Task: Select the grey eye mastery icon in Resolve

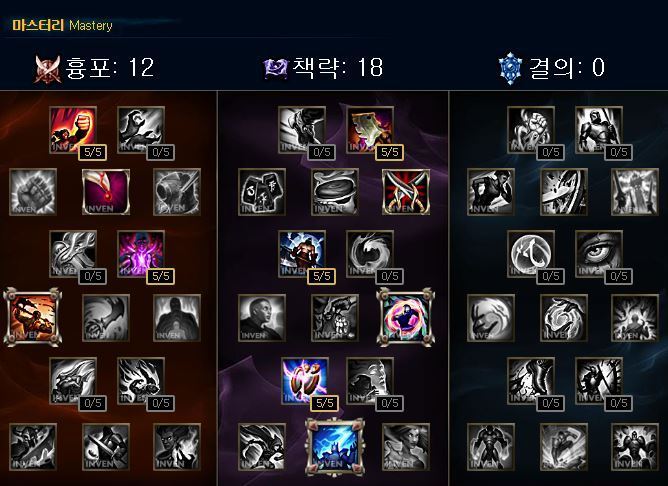Action: point(599,254)
